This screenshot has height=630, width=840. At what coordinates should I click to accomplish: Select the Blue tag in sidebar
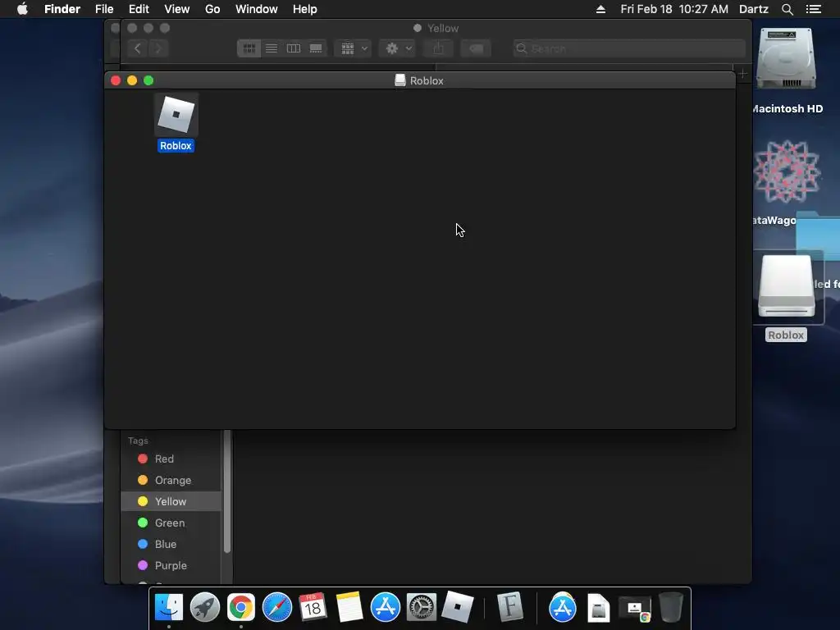click(x=171, y=545)
